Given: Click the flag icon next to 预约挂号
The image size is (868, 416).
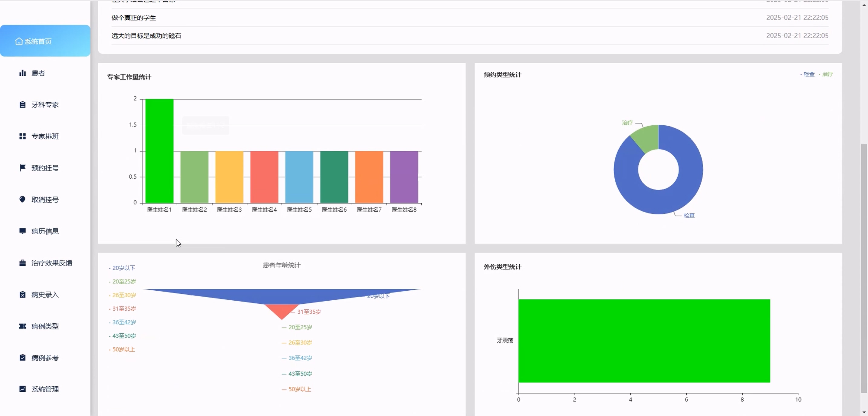Looking at the screenshot, I should pos(23,167).
